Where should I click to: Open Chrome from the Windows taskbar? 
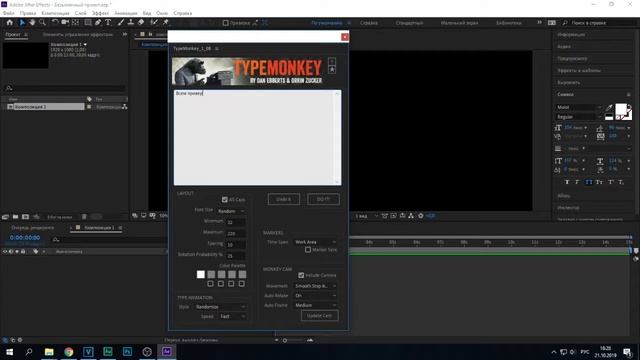coord(69,351)
